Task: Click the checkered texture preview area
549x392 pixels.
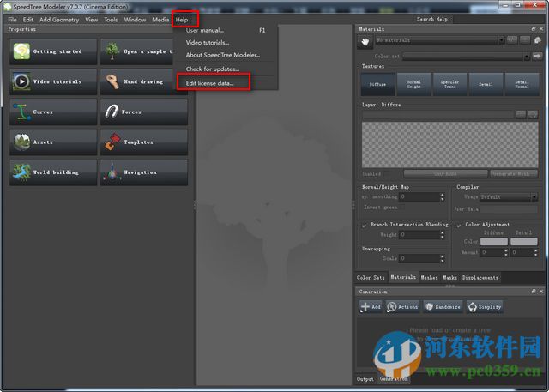Action: click(x=449, y=145)
